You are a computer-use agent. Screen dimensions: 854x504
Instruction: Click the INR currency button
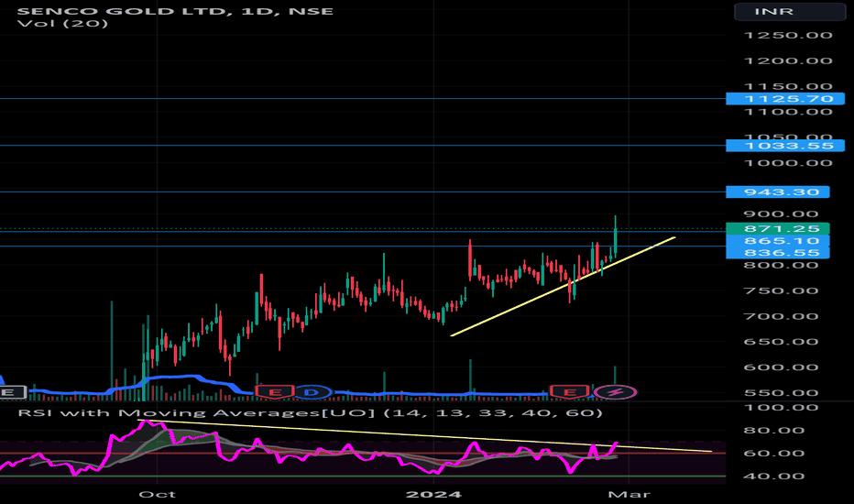pyautogui.click(x=789, y=11)
